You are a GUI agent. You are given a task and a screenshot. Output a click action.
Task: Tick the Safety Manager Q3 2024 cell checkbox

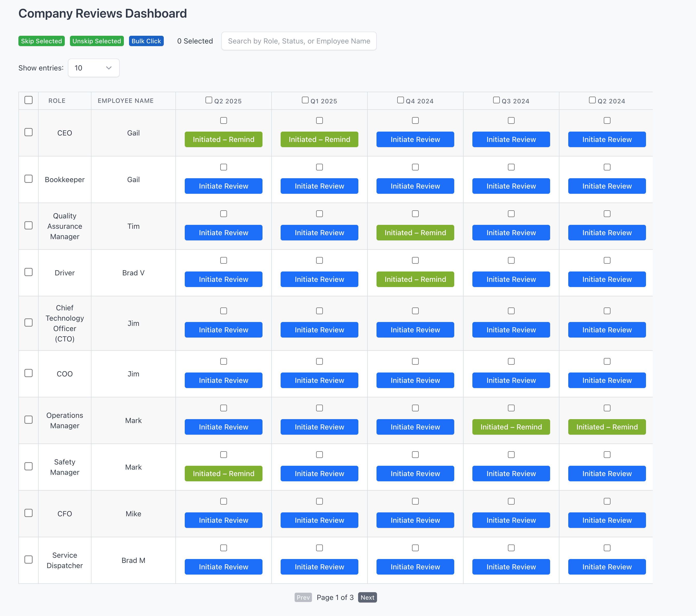(x=511, y=455)
